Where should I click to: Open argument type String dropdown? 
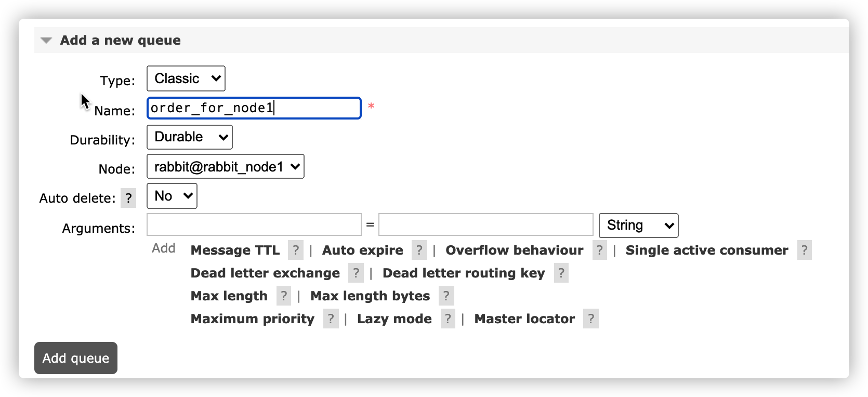(638, 226)
